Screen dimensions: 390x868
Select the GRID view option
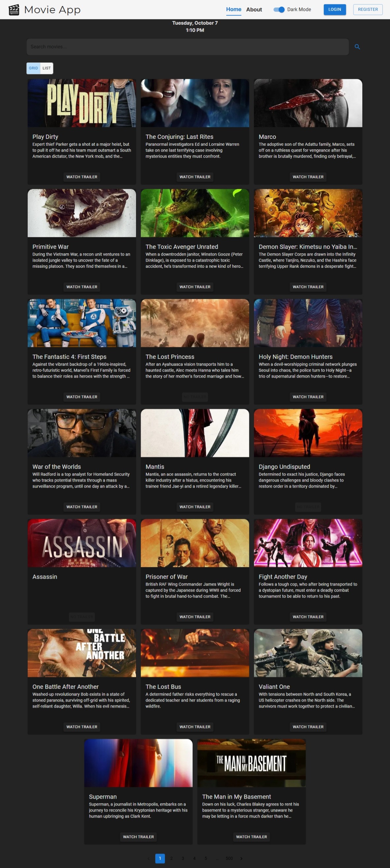[x=33, y=68]
